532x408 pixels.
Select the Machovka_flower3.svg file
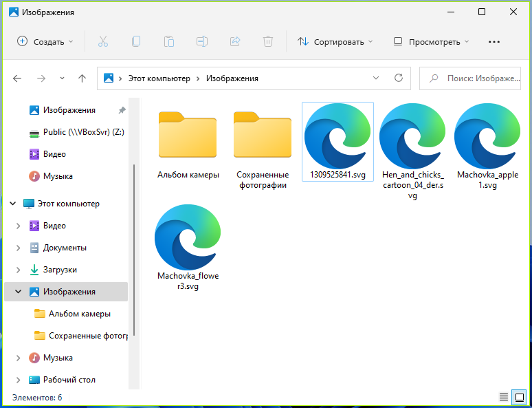[x=188, y=248]
